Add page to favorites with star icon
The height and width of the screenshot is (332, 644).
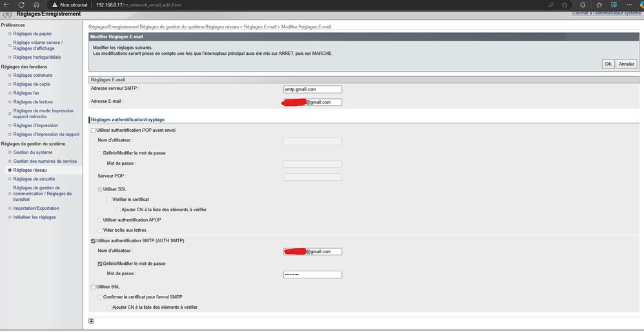coord(565,5)
